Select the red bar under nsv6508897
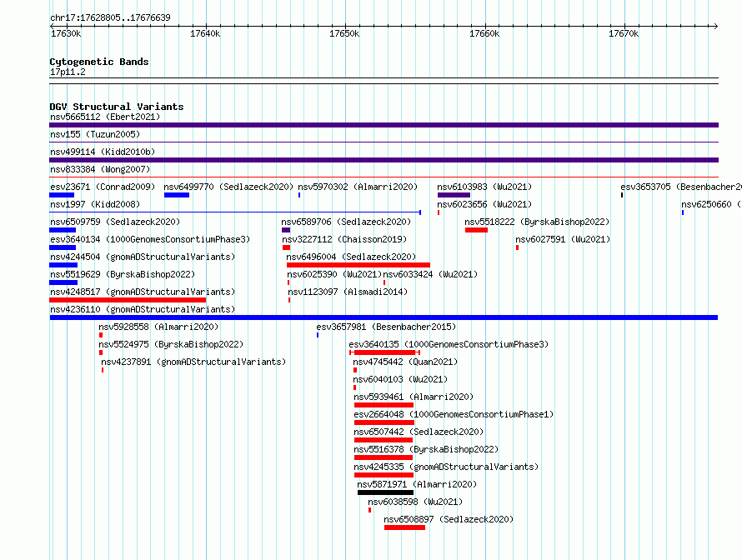 click(x=404, y=527)
